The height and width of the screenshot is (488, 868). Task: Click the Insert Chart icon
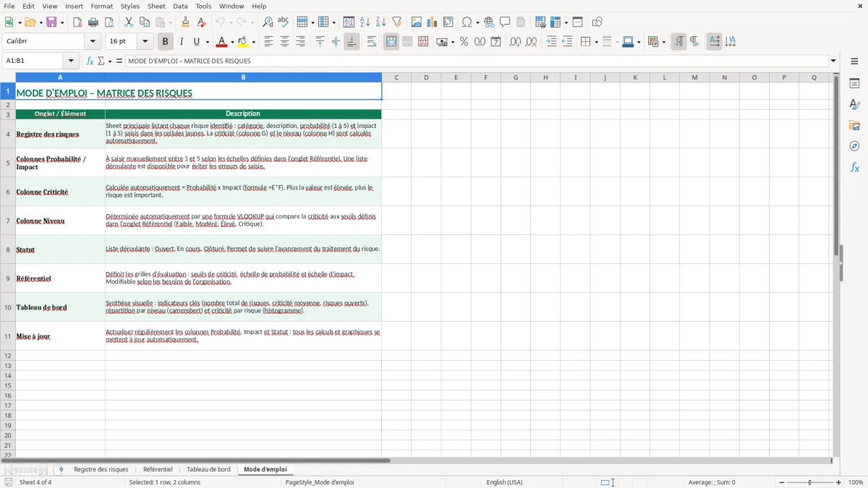click(x=433, y=22)
